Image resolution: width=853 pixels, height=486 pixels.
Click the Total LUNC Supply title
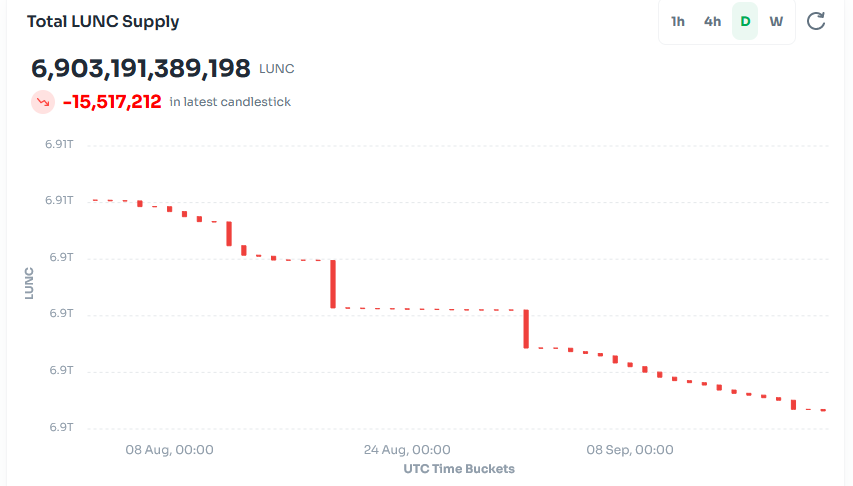pyautogui.click(x=103, y=21)
